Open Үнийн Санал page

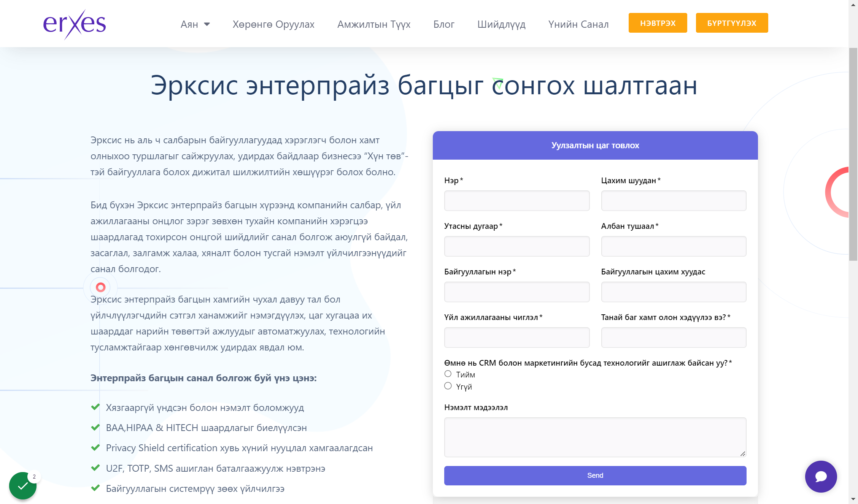(x=578, y=24)
